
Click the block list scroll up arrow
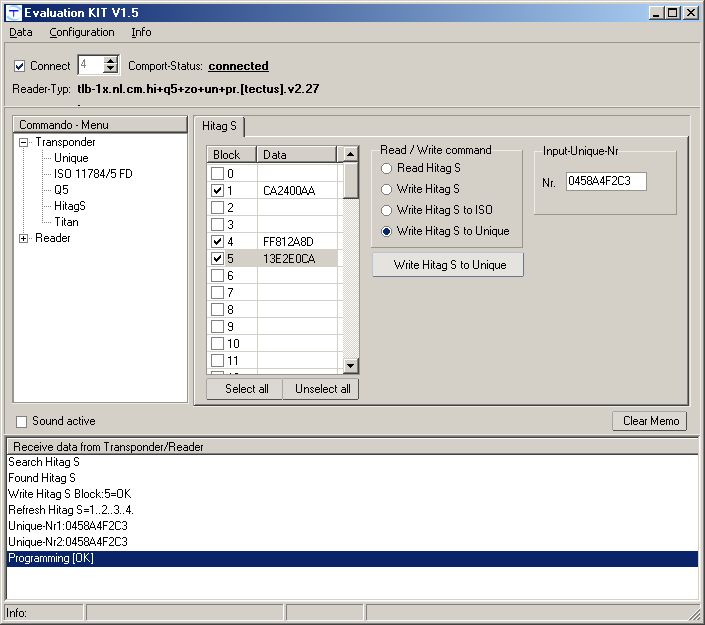click(350, 154)
